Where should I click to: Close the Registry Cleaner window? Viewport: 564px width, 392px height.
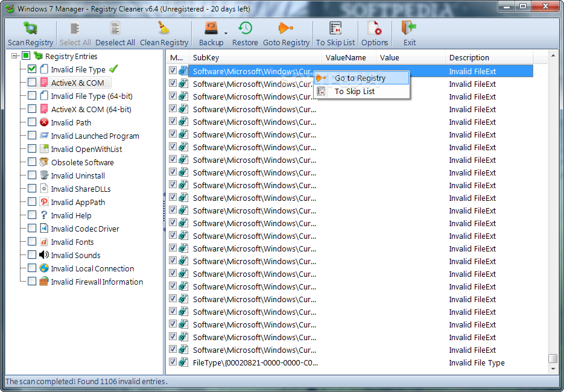click(545, 6)
